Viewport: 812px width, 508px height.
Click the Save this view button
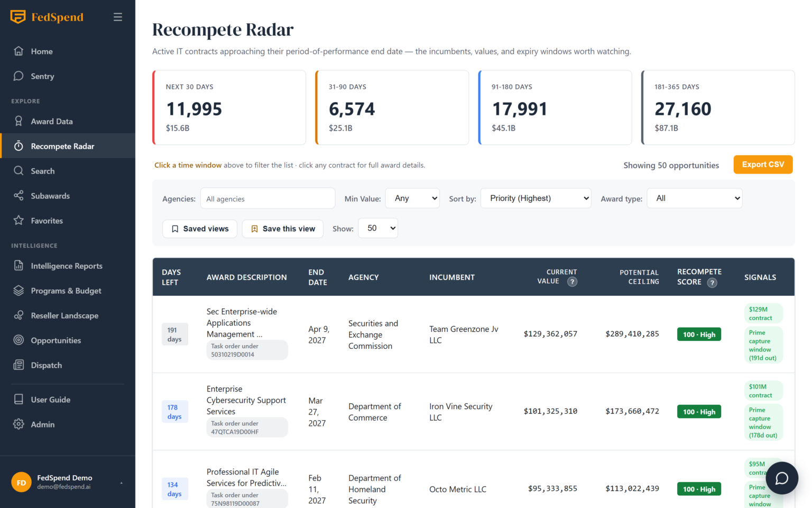coord(283,229)
